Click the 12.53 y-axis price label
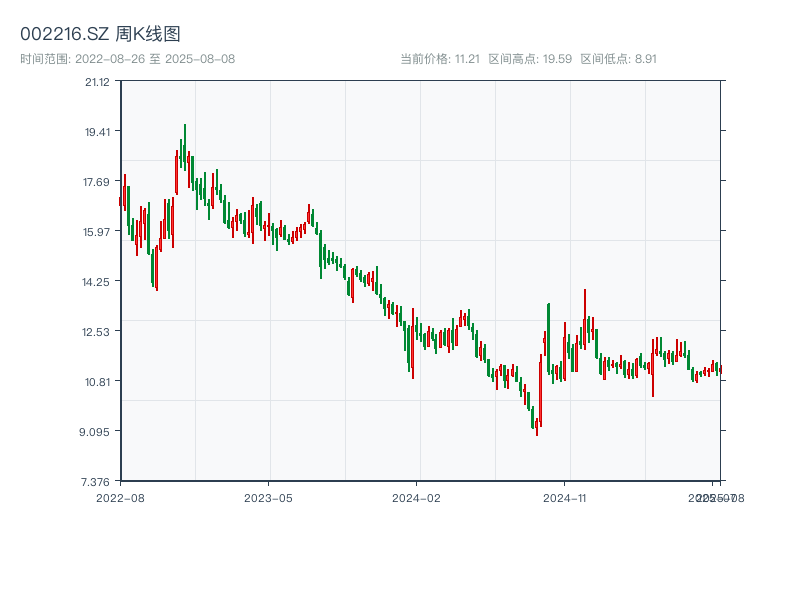The image size is (800, 600). tap(97, 332)
